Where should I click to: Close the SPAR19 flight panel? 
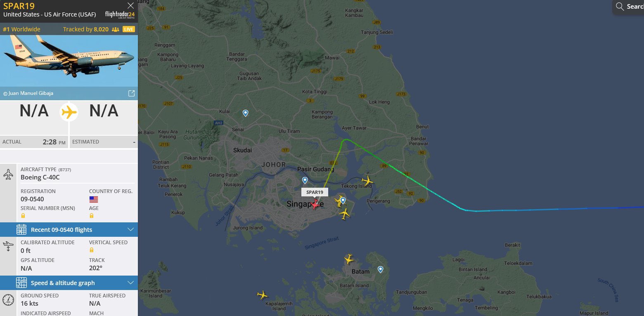130,6
